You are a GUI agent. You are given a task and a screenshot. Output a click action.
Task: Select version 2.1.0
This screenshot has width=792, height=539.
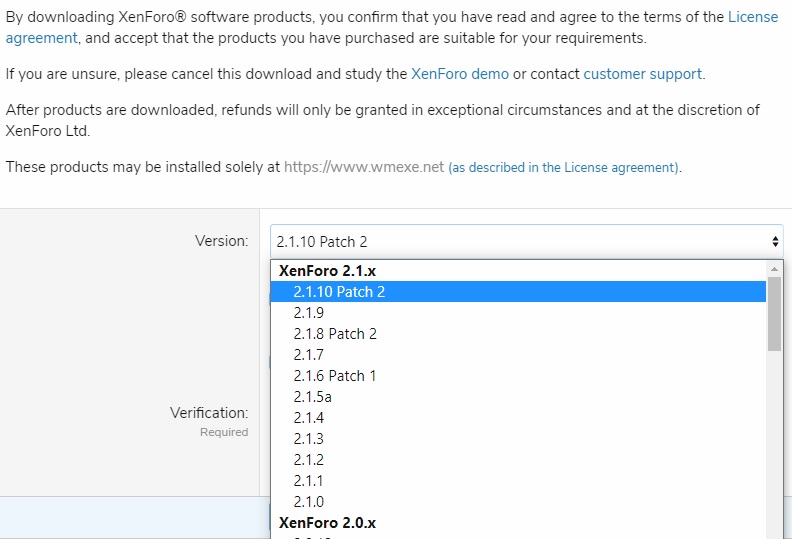518,502
